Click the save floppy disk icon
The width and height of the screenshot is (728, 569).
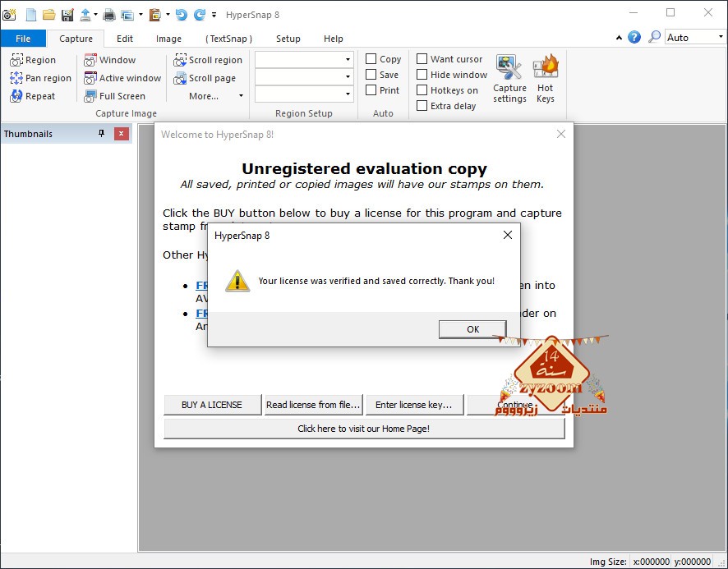[x=67, y=15]
